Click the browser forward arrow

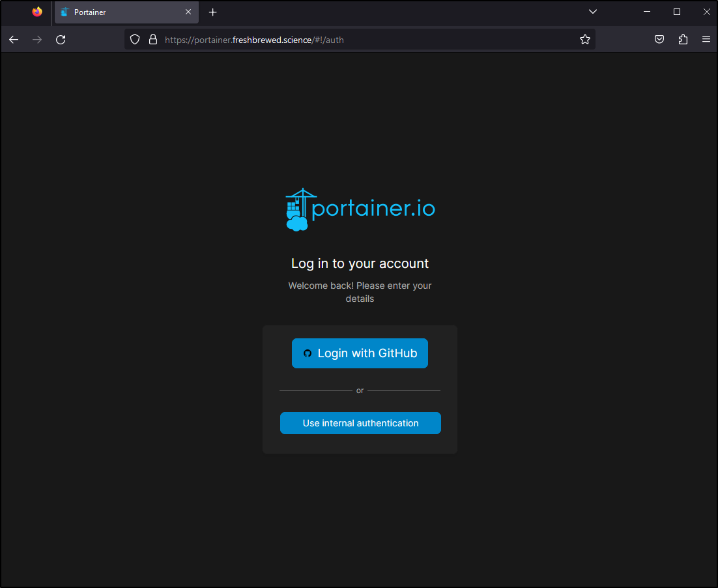pos(37,40)
